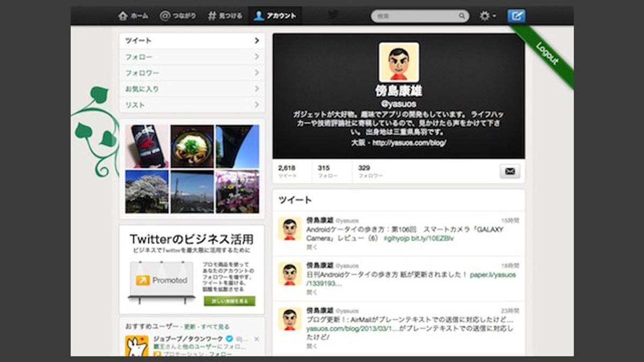The width and height of the screenshot is (644, 362).
Task: Open the noodle bowl photo thumbnail
Action: click(192, 146)
